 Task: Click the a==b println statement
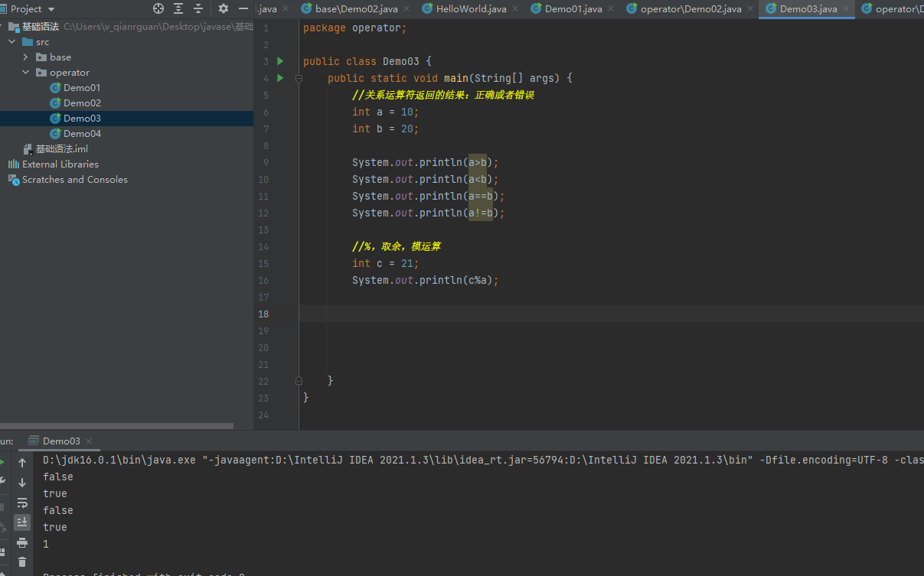click(429, 196)
